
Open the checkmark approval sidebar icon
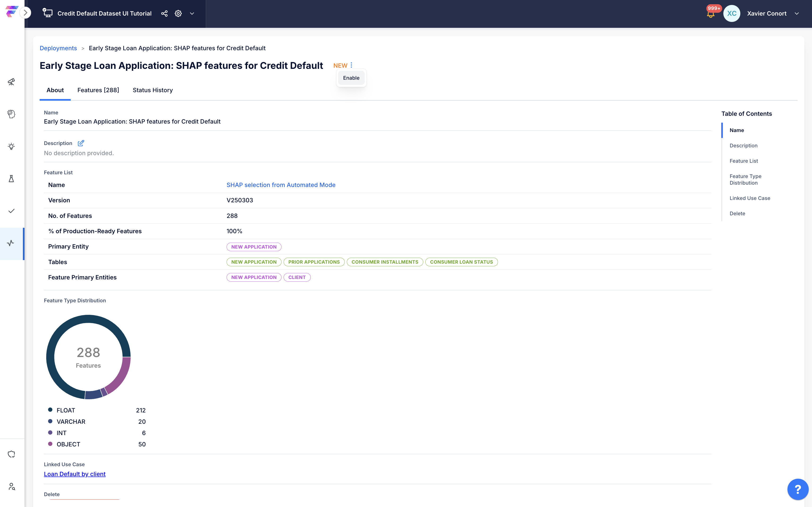coord(11,211)
